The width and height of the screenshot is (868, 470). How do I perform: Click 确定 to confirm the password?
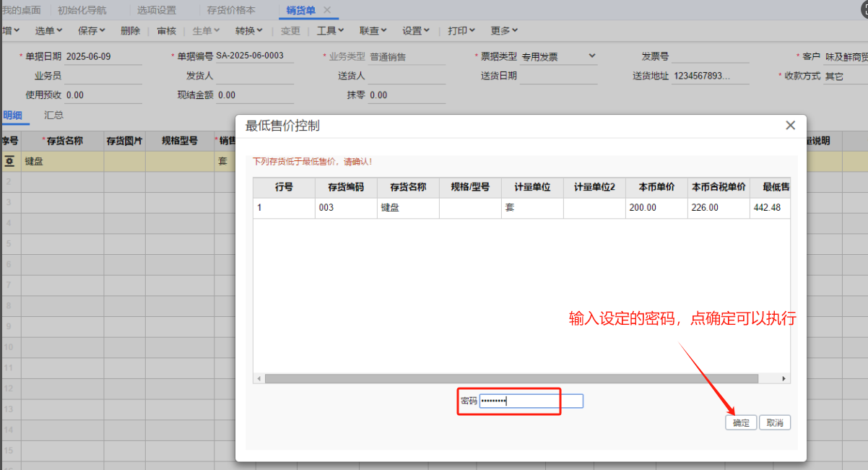[x=741, y=423]
